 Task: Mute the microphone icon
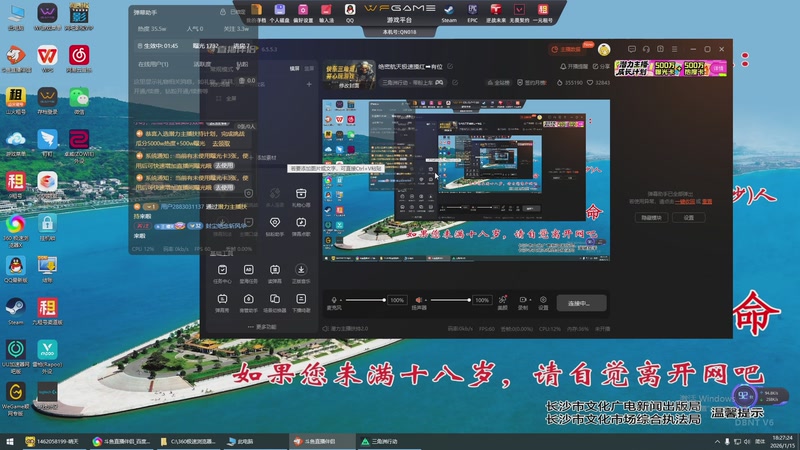(x=334, y=300)
